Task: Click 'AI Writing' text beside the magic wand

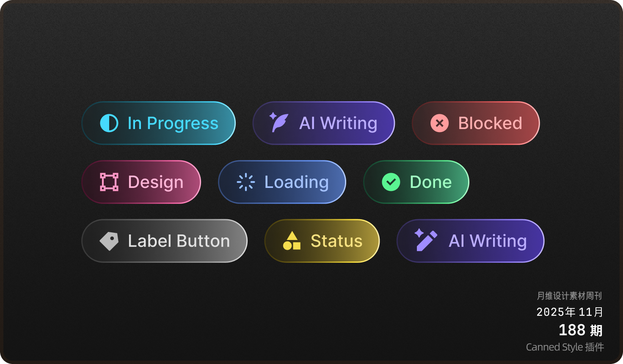Action: click(x=488, y=241)
